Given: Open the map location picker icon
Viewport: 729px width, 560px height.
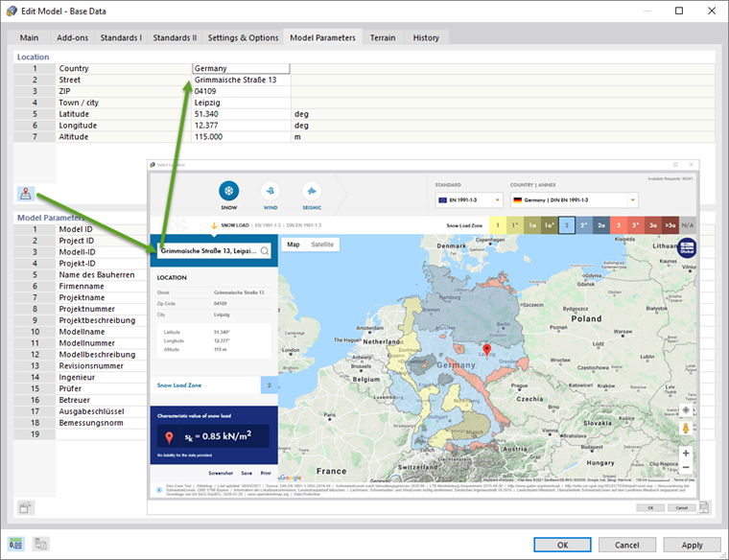Looking at the screenshot, I should coord(26,194).
